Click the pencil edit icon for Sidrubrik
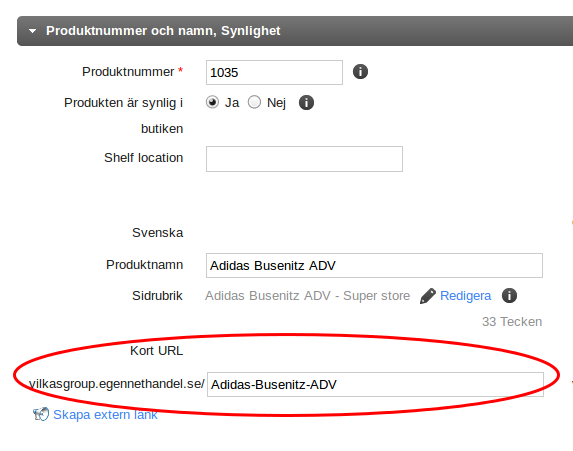The height and width of the screenshot is (451, 573). (x=428, y=296)
